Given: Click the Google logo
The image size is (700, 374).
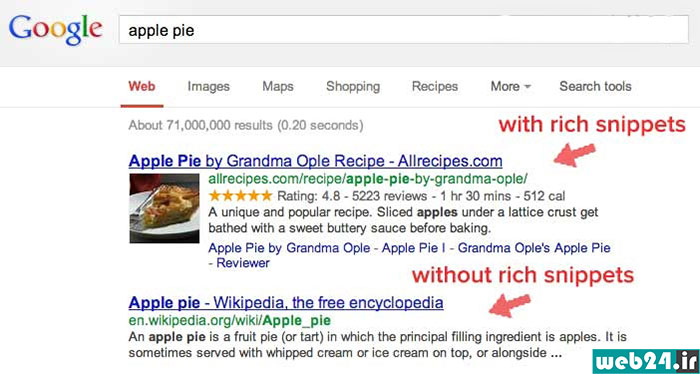Looking at the screenshot, I should pyautogui.click(x=55, y=30).
